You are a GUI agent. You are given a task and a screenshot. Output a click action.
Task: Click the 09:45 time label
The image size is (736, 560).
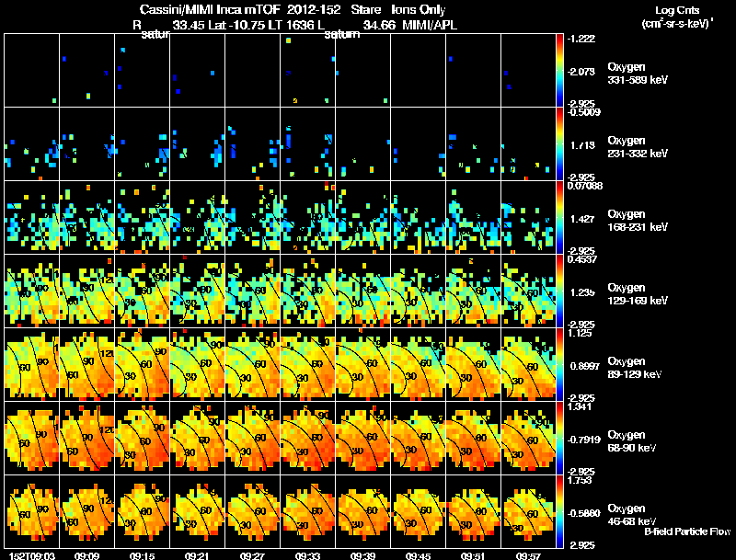point(418,556)
